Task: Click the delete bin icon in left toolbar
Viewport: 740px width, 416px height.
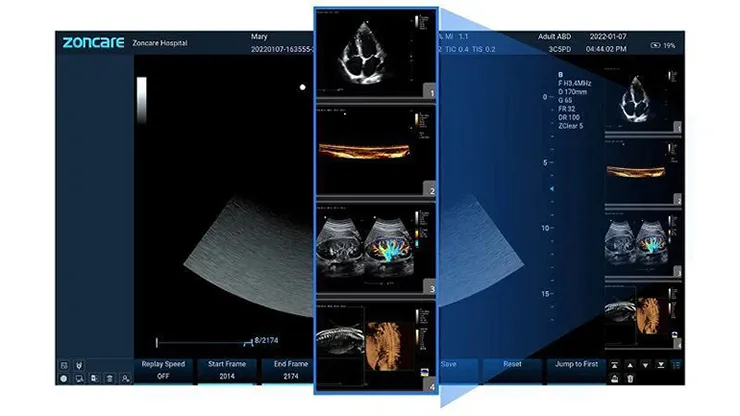Action: click(x=109, y=379)
